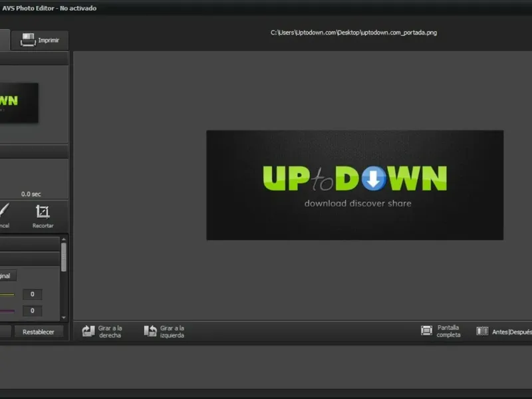
Task: Click the yellow adjustment slider track
Action: tap(7, 295)
